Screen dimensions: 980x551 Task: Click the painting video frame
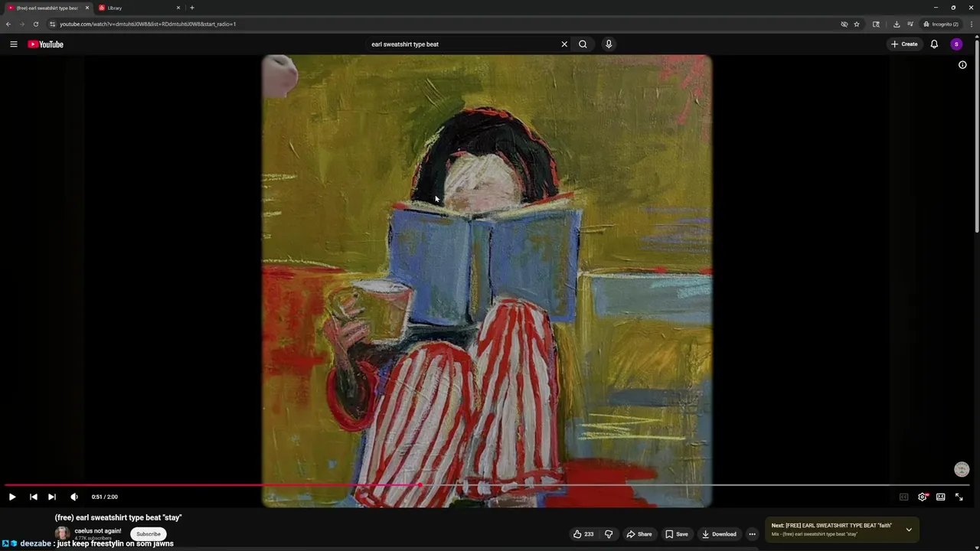(x=487, y=281)
